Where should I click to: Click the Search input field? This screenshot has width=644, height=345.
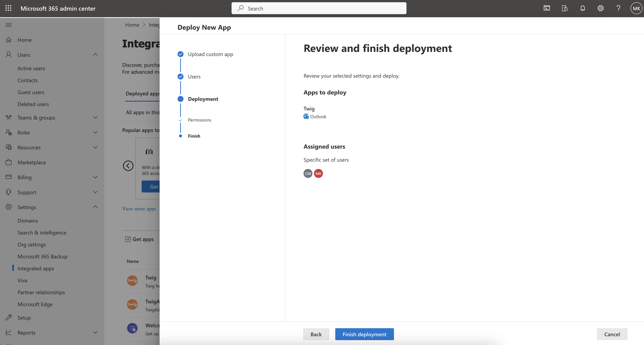319,8
